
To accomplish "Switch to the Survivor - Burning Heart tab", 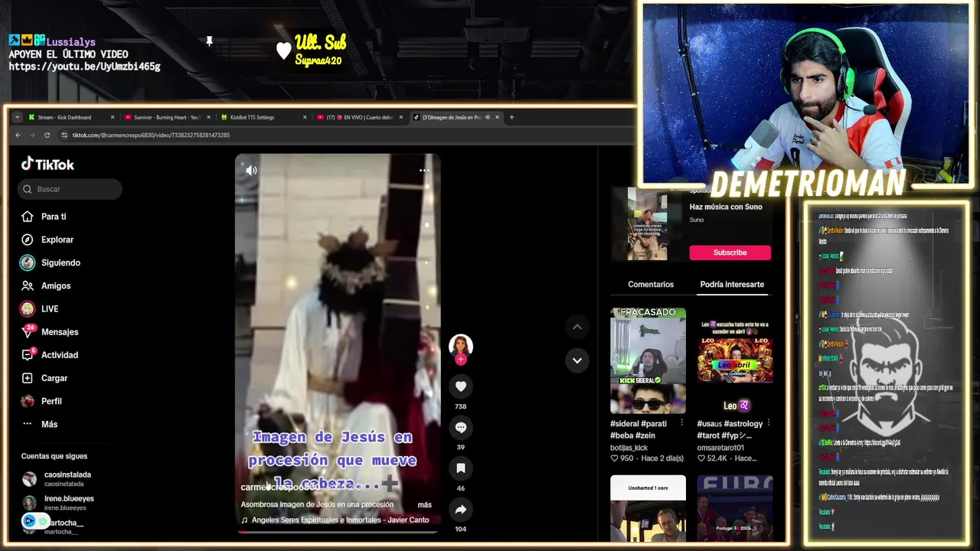I will coord(166,117).
